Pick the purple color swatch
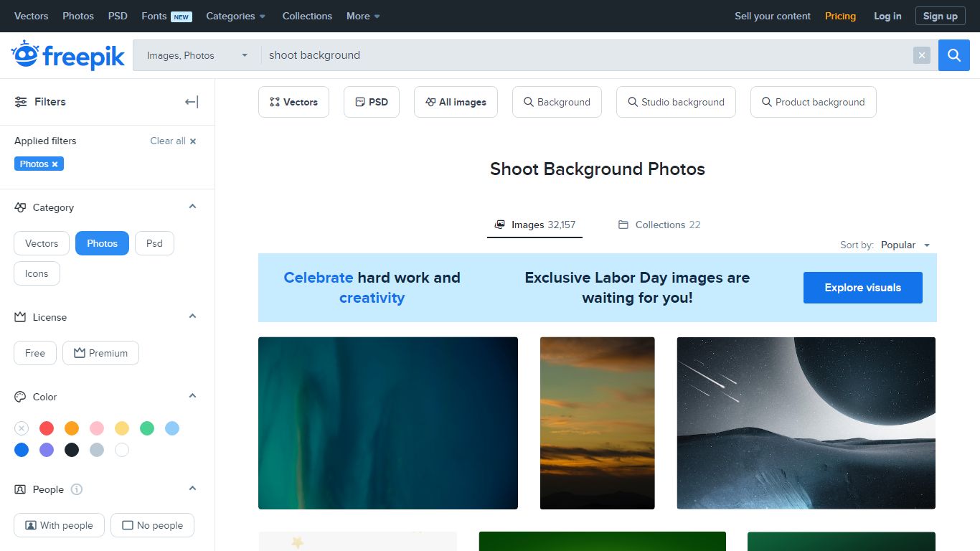 point(47,450)
